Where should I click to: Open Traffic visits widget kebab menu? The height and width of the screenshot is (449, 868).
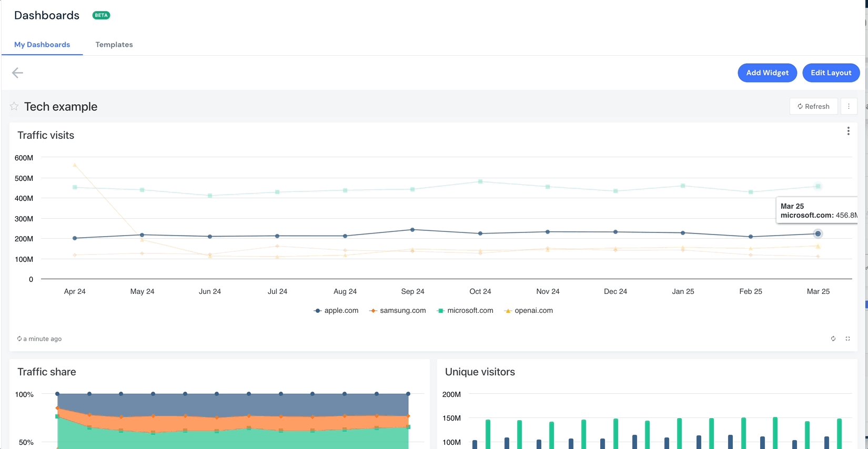pyautogui.click(x=848, y=131)
